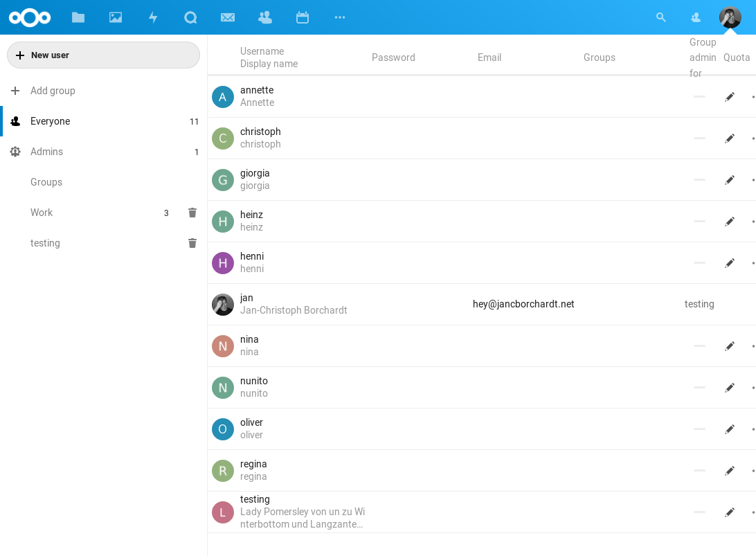This screenshot has width=756, height=556.
Task: Click the New user button
Action: tap(103, 55)
